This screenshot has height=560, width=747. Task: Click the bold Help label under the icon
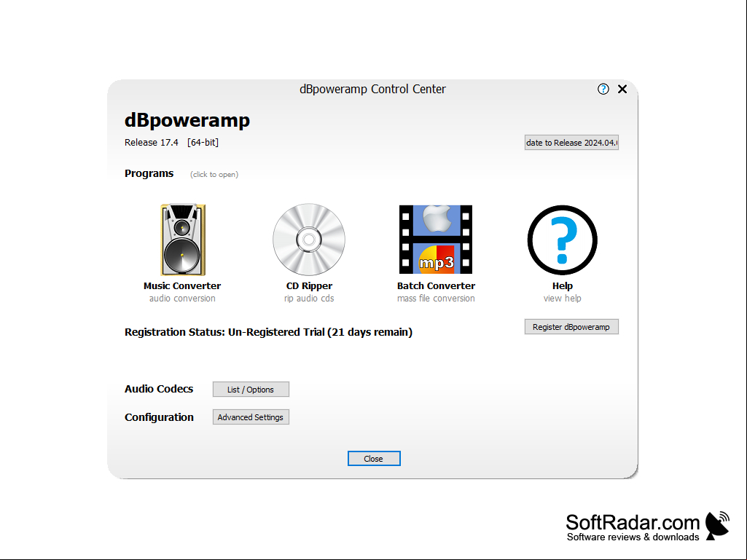[x=562, y=285]
